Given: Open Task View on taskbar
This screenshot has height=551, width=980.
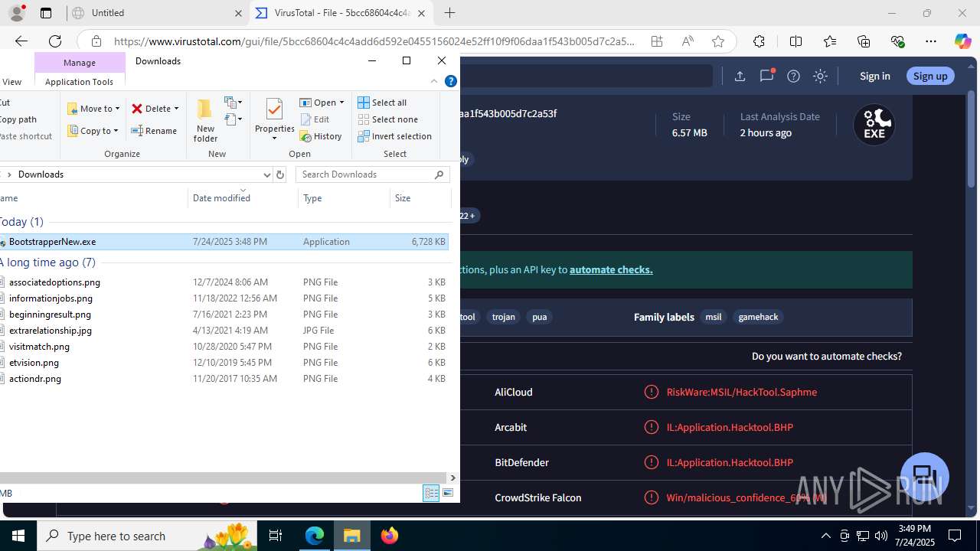Looking at the screenshot, I should [x=276, y=536].
